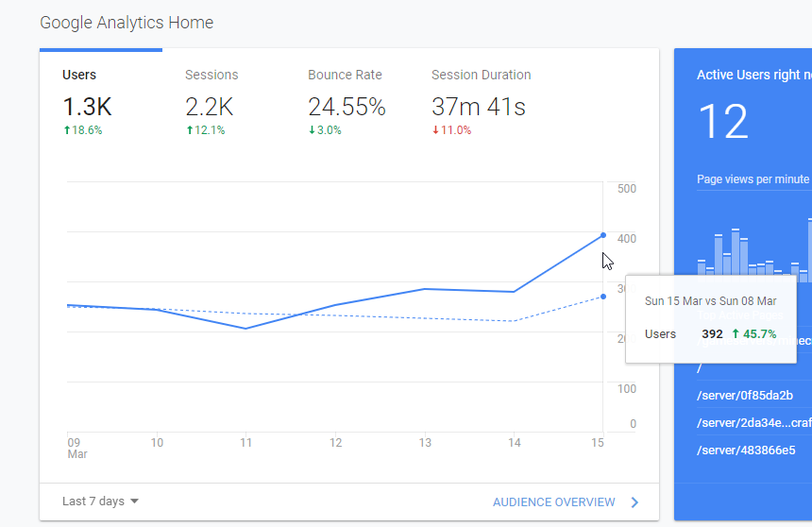
Task: Open the AUDIENCE OVERVIEW report link
Action: pos(553,502)
